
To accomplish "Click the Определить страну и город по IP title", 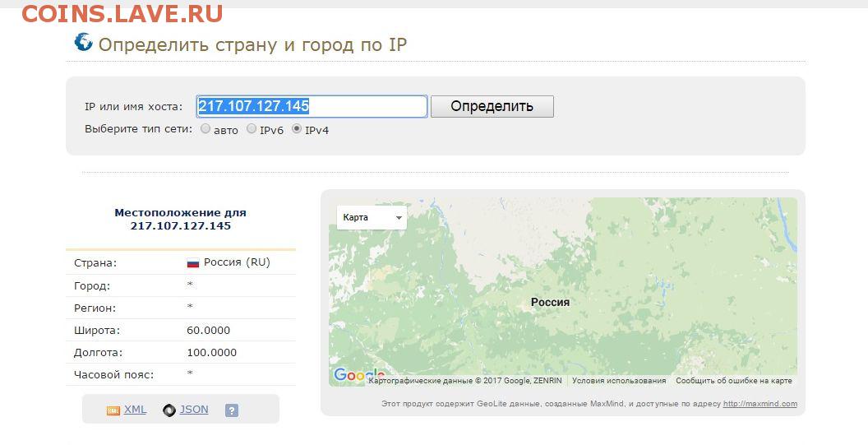I will (252, 44).
